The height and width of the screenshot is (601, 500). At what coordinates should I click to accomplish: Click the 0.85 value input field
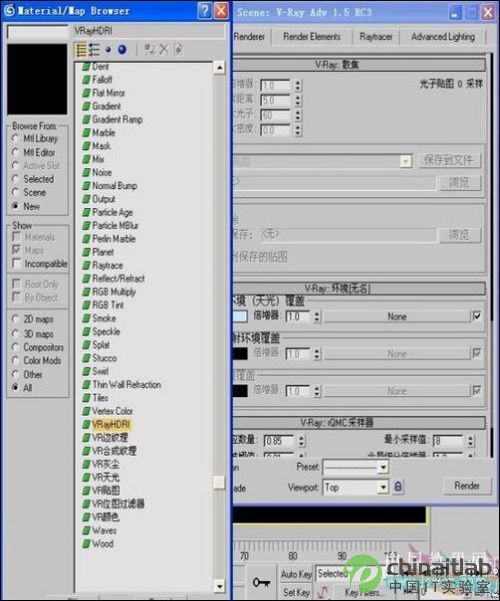(x=280, y=441)
